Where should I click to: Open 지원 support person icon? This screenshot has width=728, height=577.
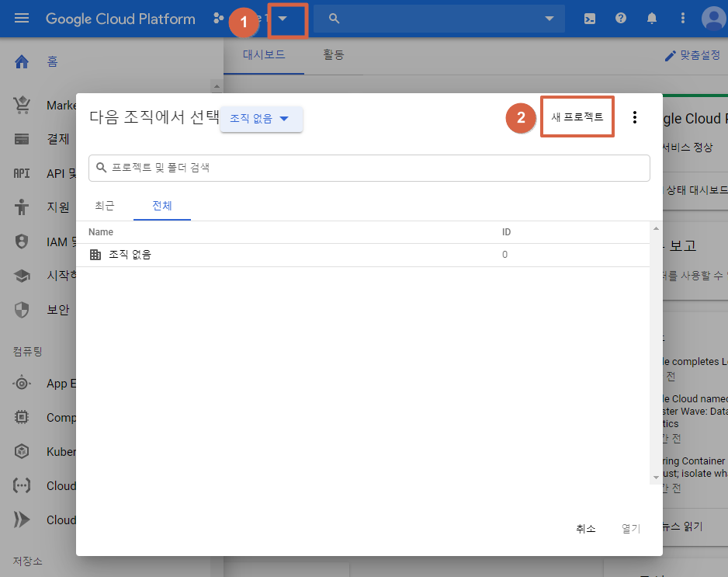tap(22, 207)
